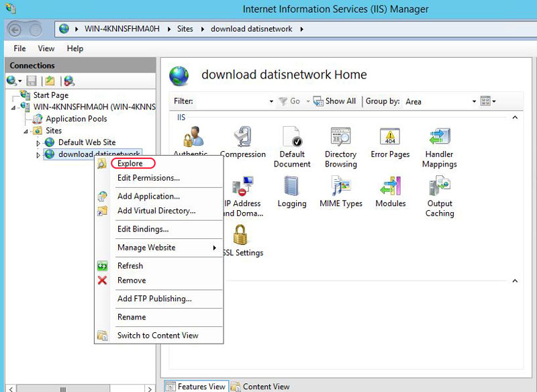
Task: Collapse the second group section chevron
Action: (515, 281)
